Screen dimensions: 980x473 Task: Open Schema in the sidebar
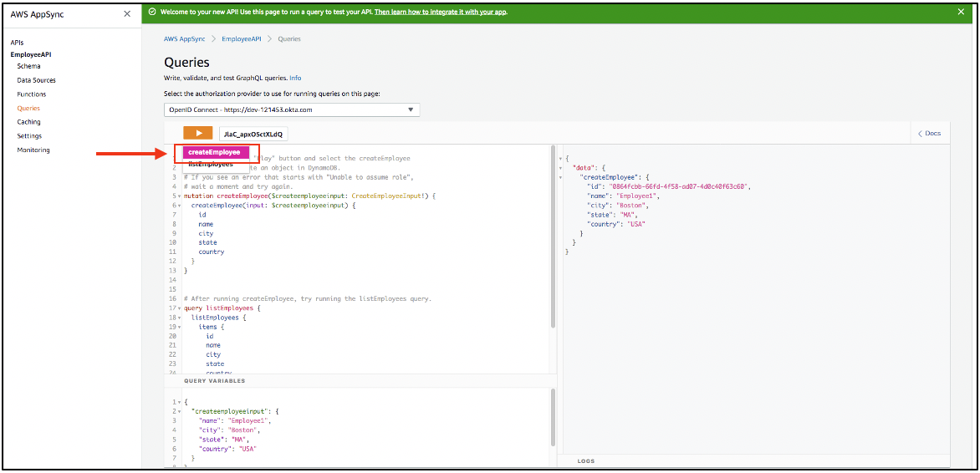28,66
